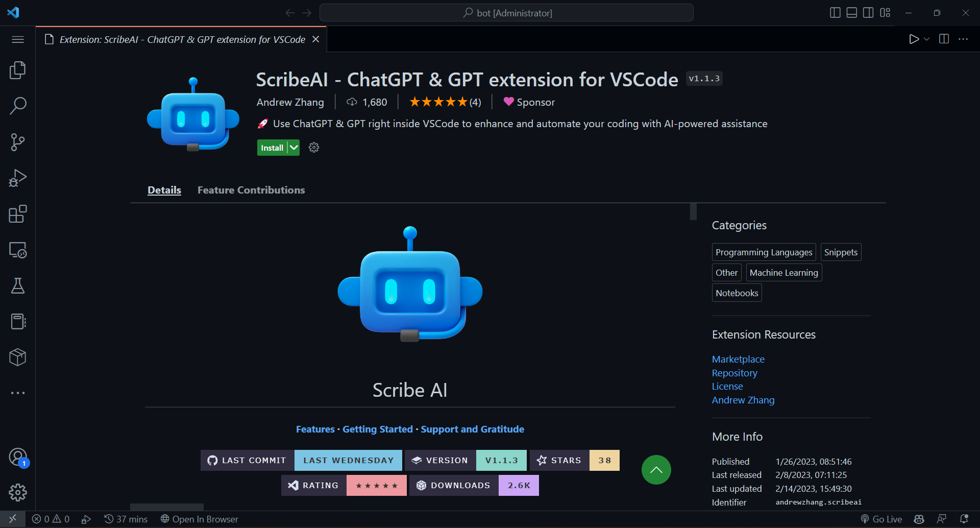Select the ScribeAI extension editor tab

(x=182, y=39)
